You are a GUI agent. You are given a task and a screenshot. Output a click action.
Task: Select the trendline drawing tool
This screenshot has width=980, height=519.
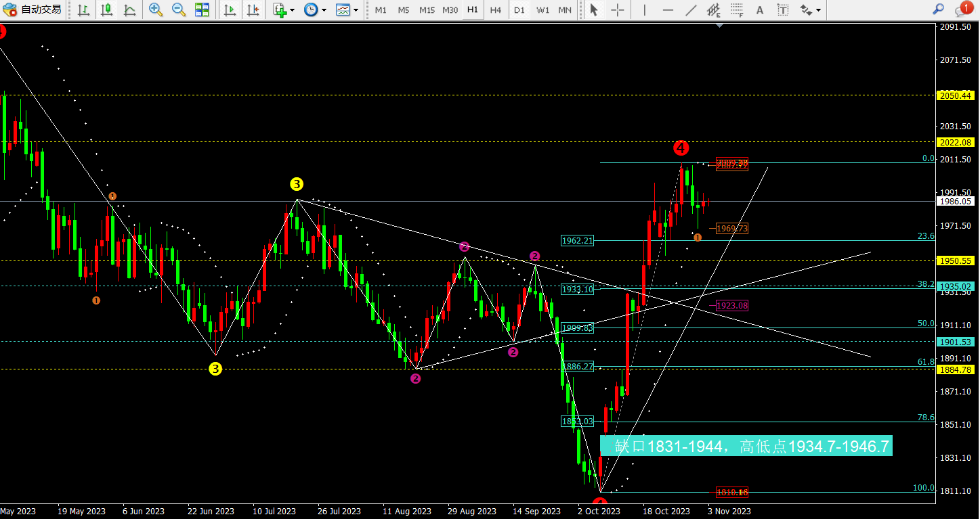tap(691, 9)
